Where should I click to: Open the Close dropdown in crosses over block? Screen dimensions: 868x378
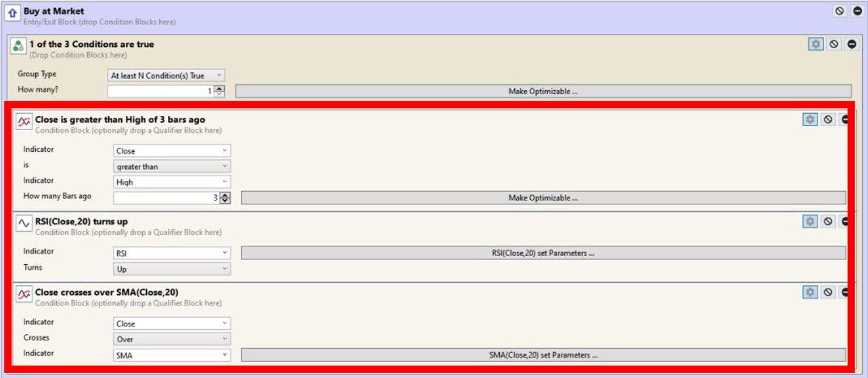tap(172, 323)
